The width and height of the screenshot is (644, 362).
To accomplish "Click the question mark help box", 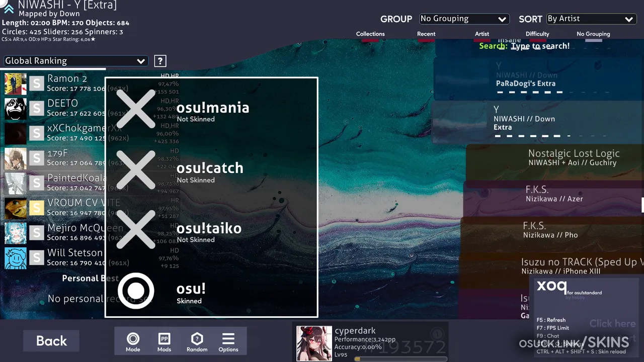I will [x=160, y=61].
